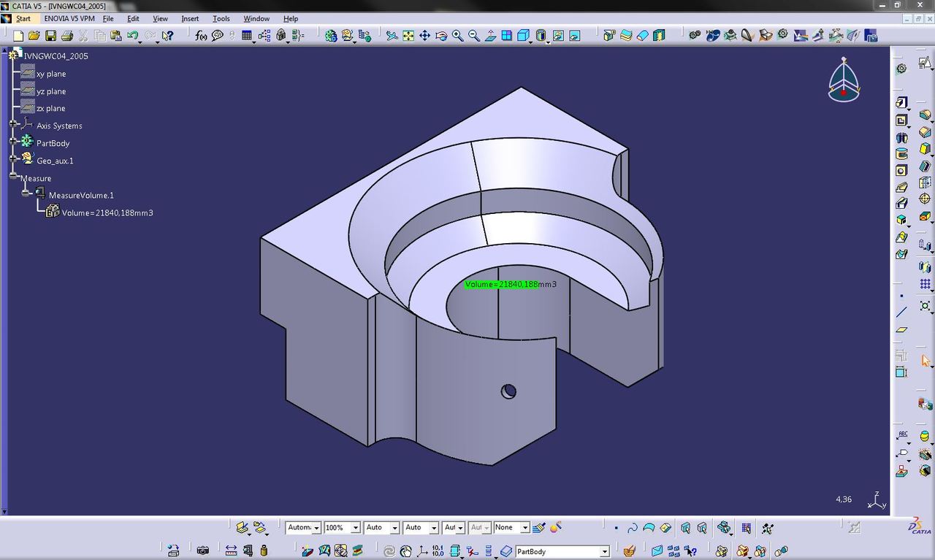Screen dimensions: 935x560
Task: Open the Help menu
Action: [291, 18]
